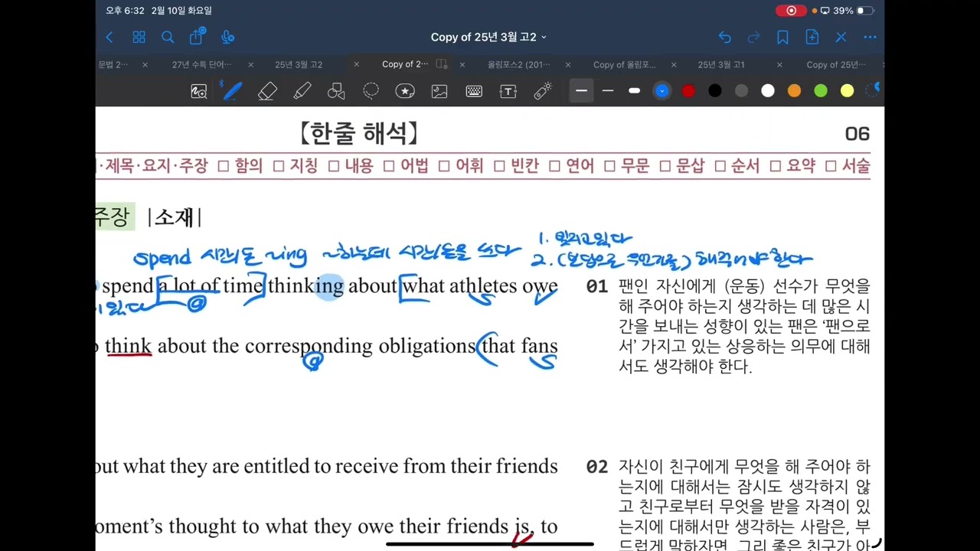980x551 pixels.
Task: Select the Lasso selection tool
Action: coord(371,92)
